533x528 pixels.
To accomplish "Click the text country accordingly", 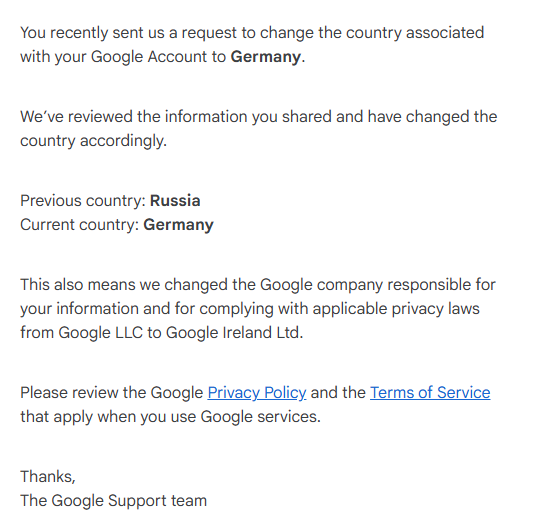I will 93,141.
